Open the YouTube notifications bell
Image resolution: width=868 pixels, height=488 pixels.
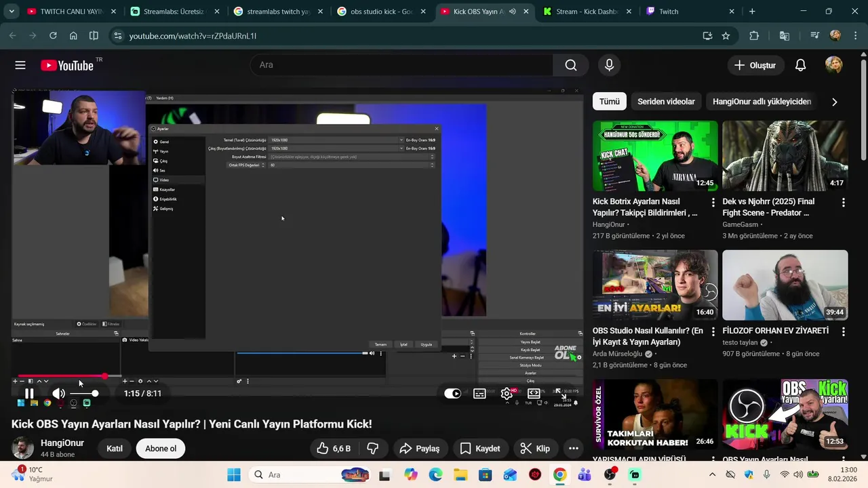pyautogui.click(x=801, y=65)
